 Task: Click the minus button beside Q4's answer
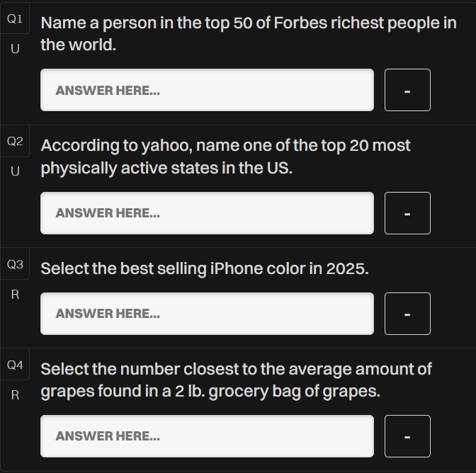click(407, 436)
